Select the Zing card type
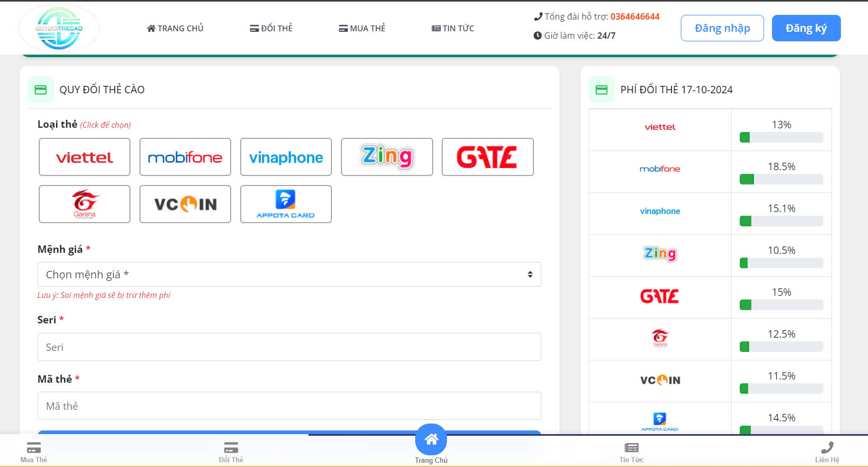The width and height of the screenshot is (868, 467). click(x=387, y=157)
